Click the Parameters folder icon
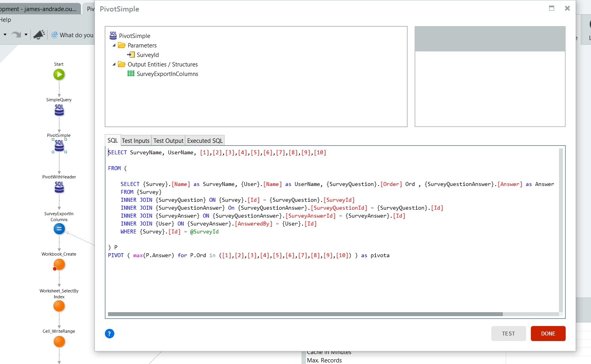Viewport: 591px width, 364px height. (x=122, y=45)
